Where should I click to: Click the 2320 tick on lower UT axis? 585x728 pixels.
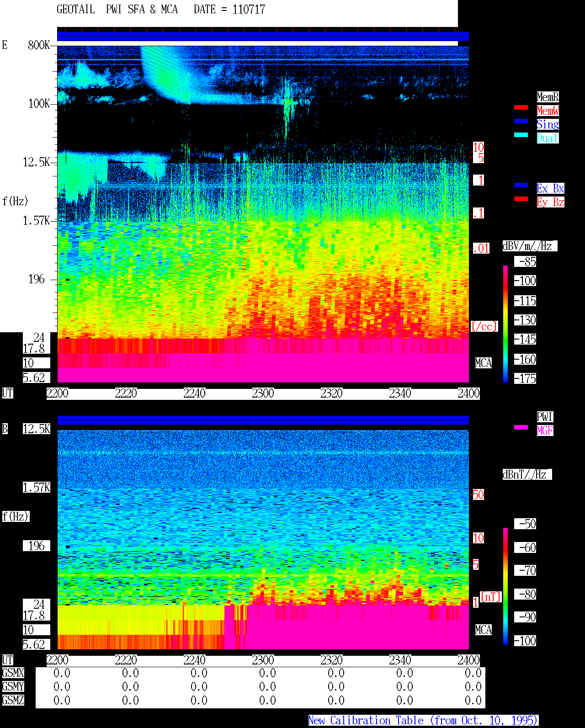[331, 660]
